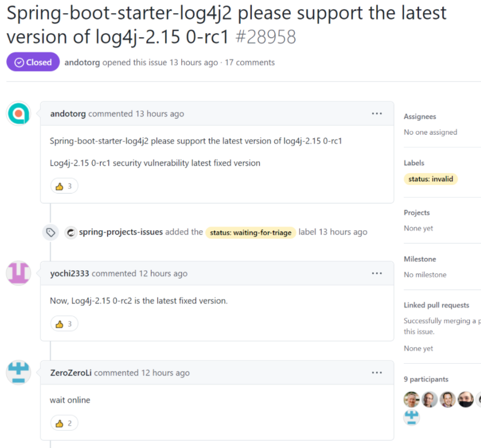
Task: Open the first participant's avatar under 9 participants
Action: coord(412,399)
